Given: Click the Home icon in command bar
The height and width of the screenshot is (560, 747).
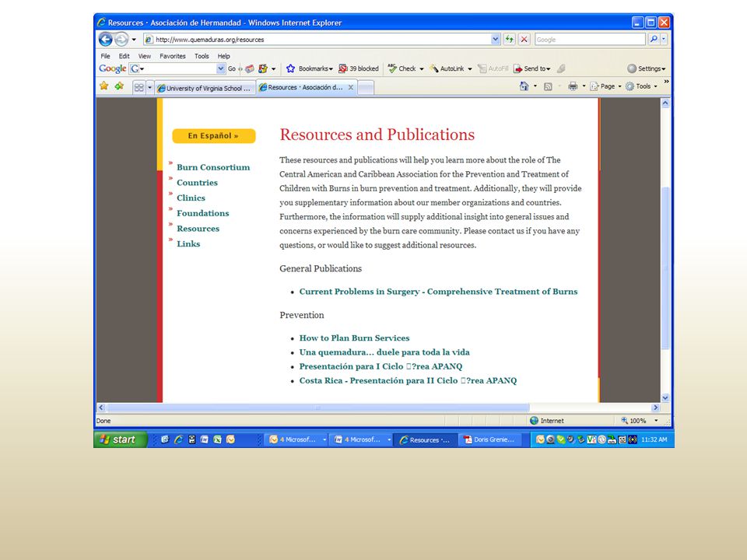Looking at the screenshot, I should (524, 86).
